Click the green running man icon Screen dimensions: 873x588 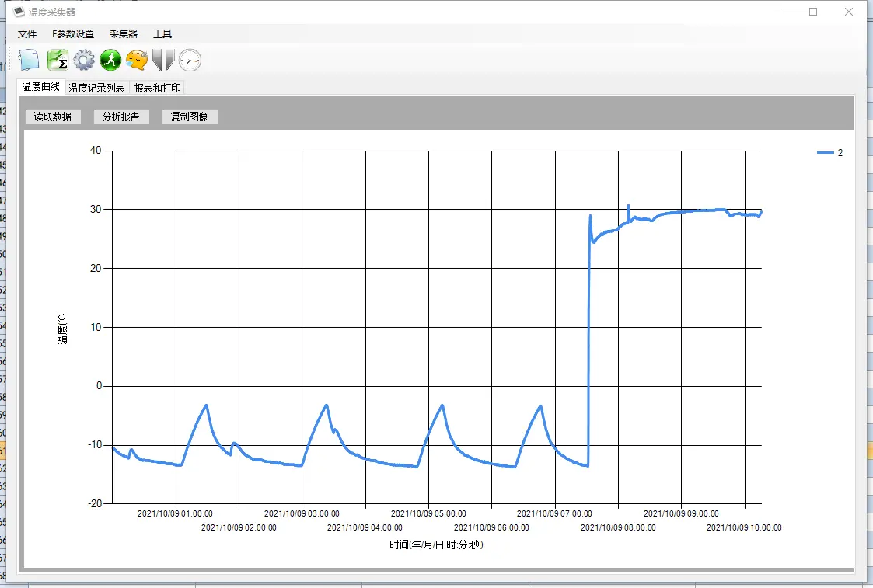(x=110, y=60)
